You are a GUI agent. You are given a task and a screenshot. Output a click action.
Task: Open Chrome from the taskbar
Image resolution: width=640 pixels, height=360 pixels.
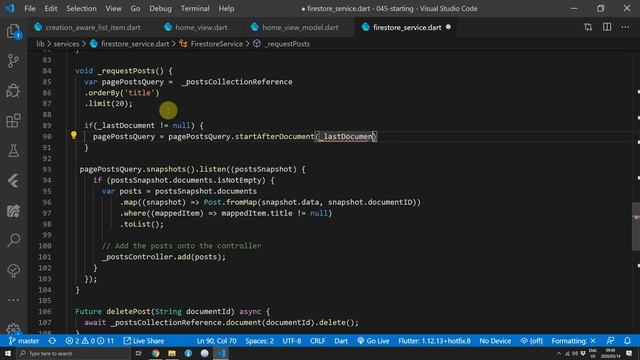(156, 353)
